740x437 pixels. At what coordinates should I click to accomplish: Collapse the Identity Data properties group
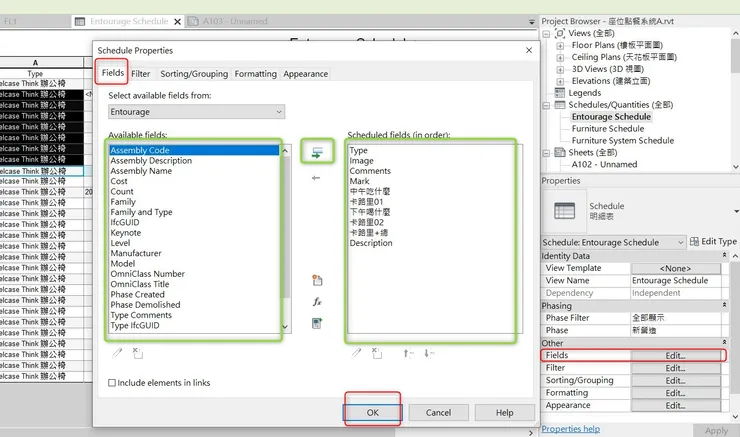click(724, 255)
